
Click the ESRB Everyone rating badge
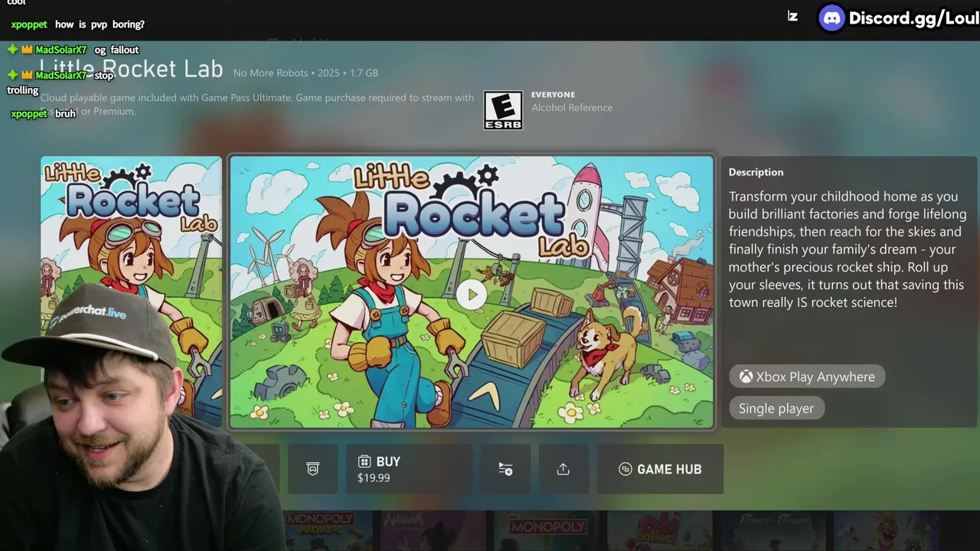[x=503, y=110]
